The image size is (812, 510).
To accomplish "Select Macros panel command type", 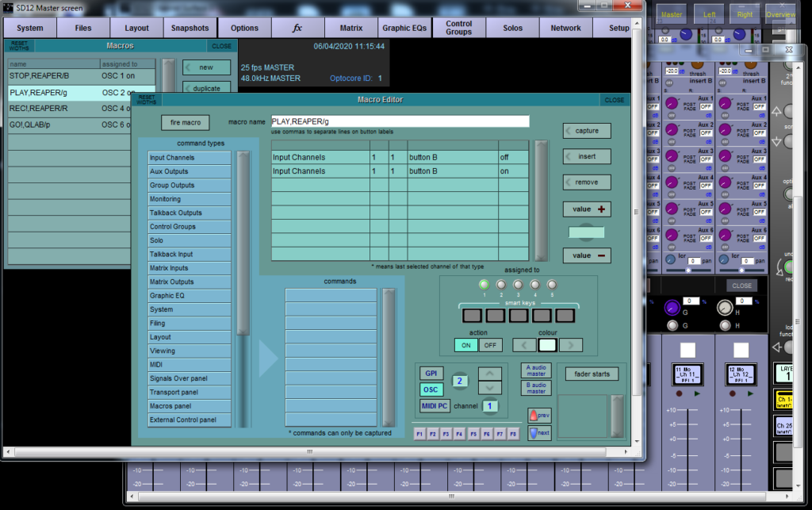I will [190, 406].
